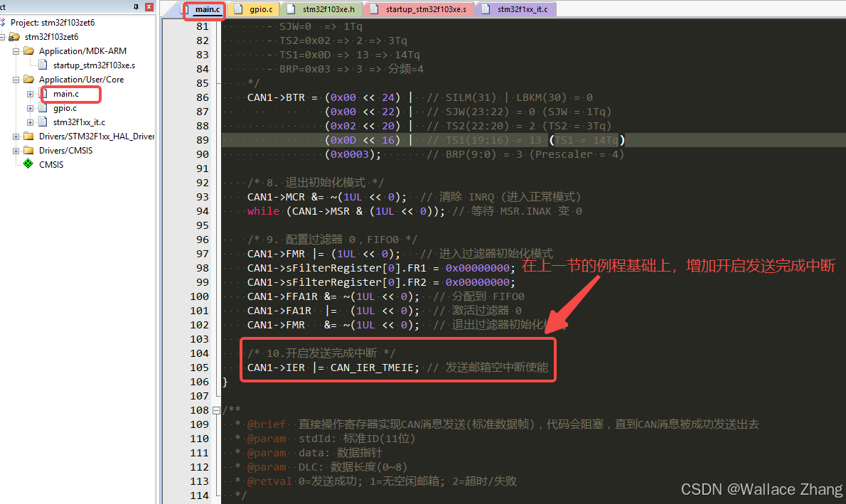
Task: Click line number 105 in the gutter
Action: tap(199, 368)
